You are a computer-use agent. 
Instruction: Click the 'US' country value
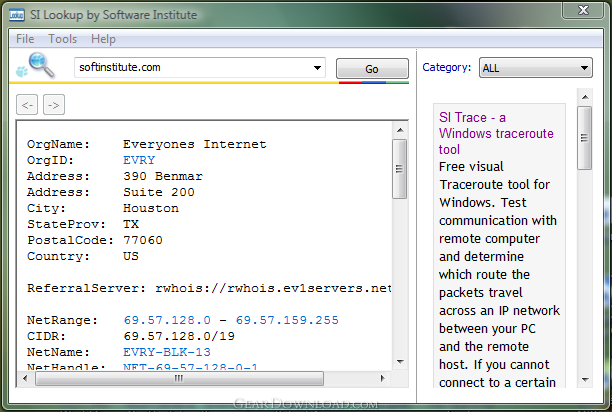click(x=131, y=256)
